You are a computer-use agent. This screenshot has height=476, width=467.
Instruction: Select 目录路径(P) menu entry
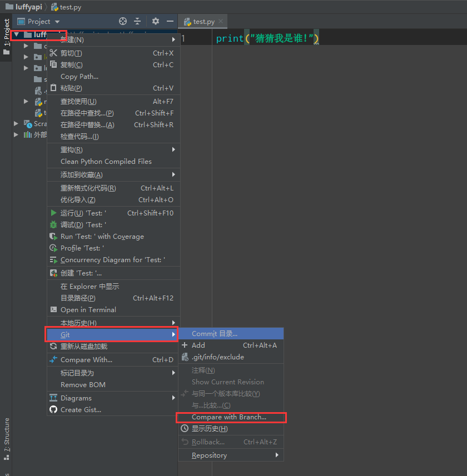point(113,298)
